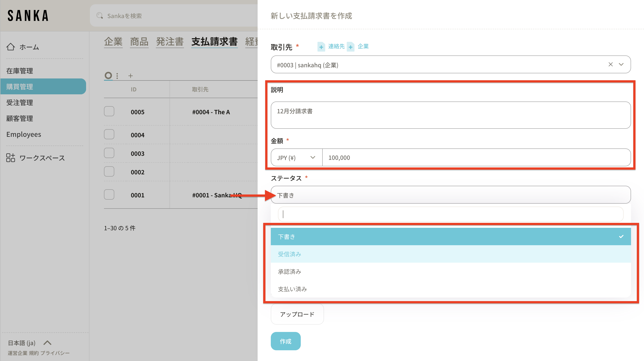Expand the 取引先 dropdown chevron
Viewport: 644px width, 361px height.
[x=621, y=64]
